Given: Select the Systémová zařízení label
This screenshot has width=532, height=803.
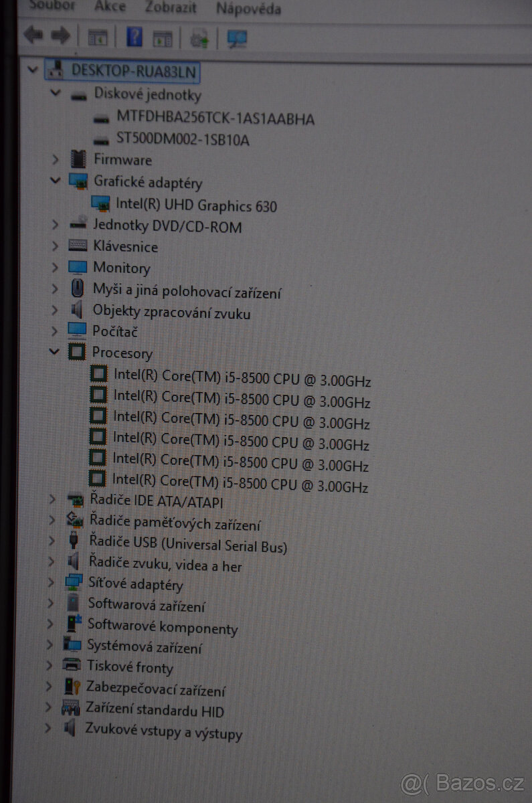Looking at the screenshot, I should 145,647.
